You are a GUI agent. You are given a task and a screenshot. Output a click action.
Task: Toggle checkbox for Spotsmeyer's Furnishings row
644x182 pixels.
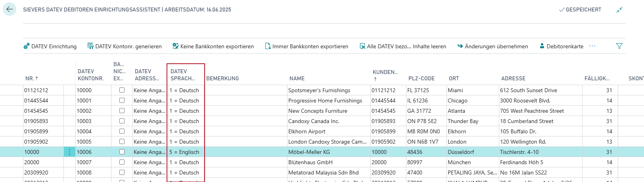[x=122, y=90]
